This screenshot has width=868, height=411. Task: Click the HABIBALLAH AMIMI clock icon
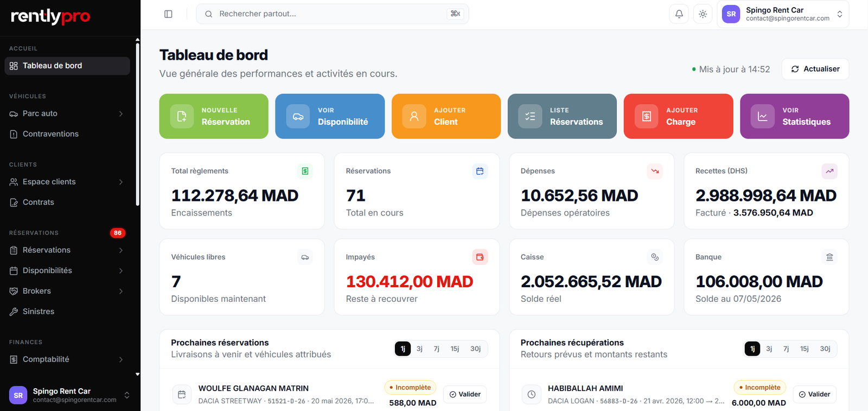531,395
